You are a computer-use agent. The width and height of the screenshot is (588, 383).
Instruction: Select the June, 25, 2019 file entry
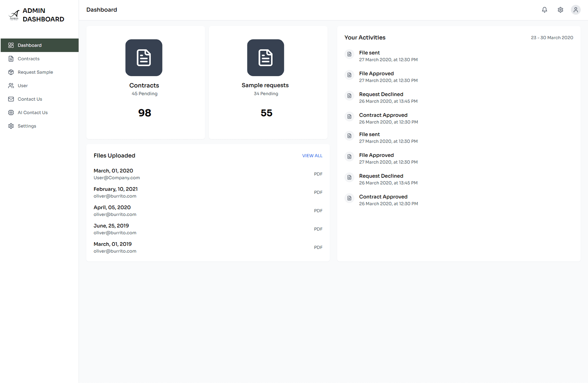click(x=111, y=226)
